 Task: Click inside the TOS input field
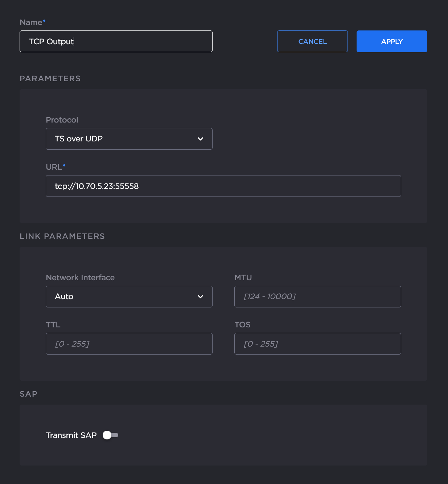[x=317, y=344]
